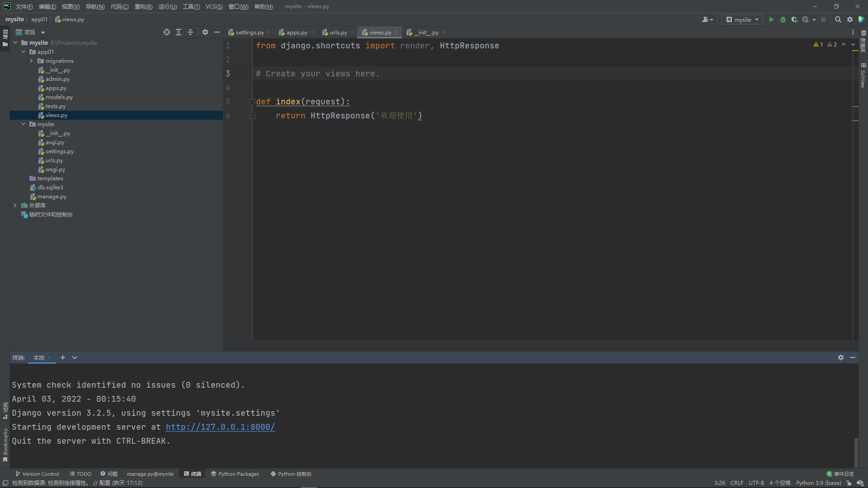Screen dimensions: 868x488
Task: Stop the running process
Action: pos(823,19)
